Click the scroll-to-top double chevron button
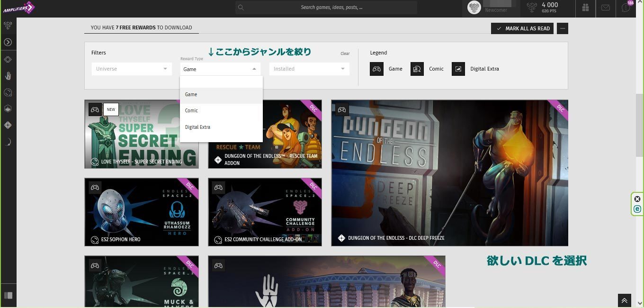Screen dimensions: 644x308 (x=625, y=300)
